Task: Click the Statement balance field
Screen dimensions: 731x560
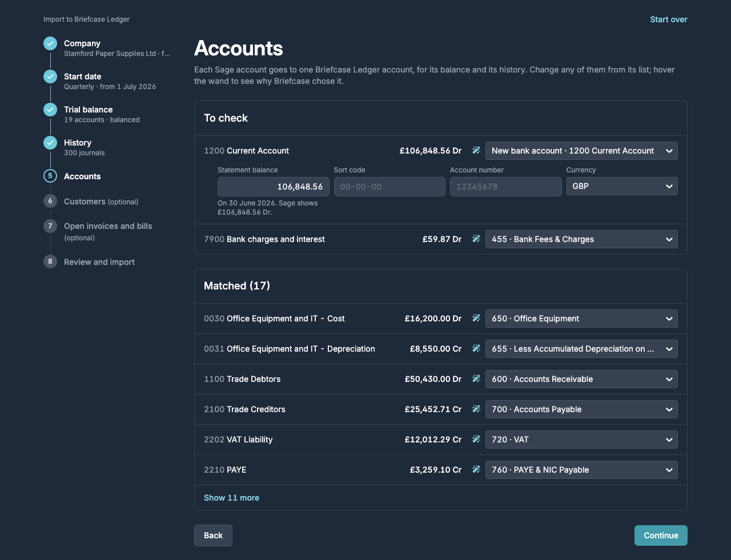Action: tap(274, 187)
